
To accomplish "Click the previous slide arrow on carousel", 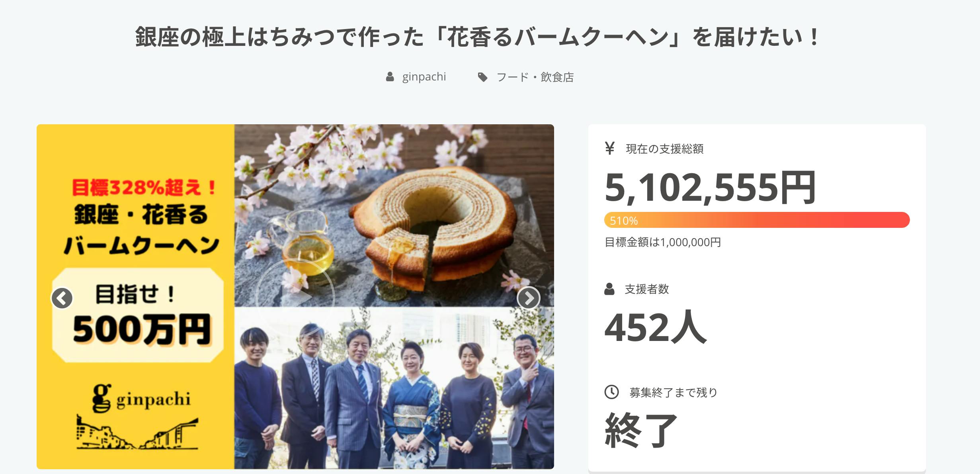I will point(62,298).
